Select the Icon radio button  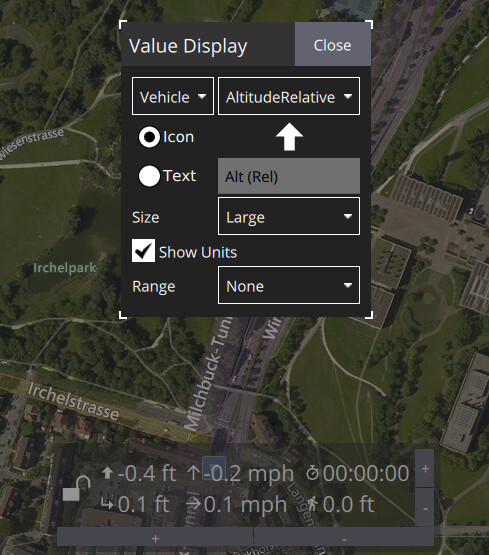[149, 137]
